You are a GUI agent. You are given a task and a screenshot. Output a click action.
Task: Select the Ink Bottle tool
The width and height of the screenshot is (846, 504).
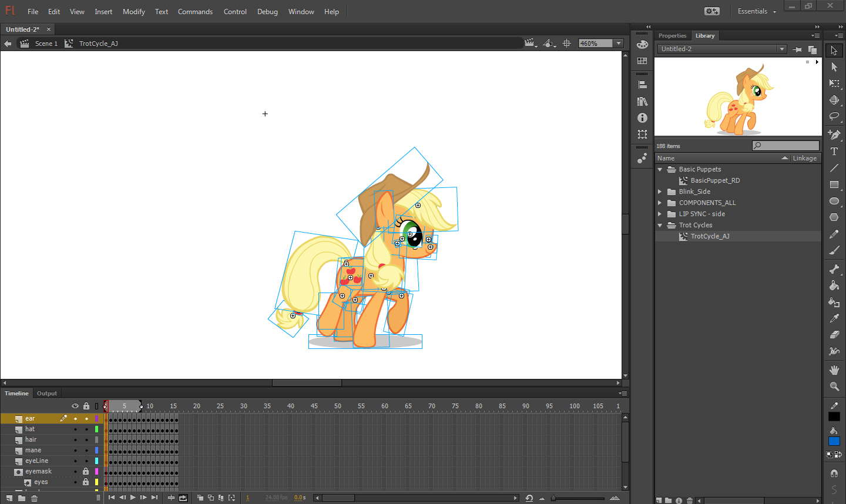click(x=834, y=302)
